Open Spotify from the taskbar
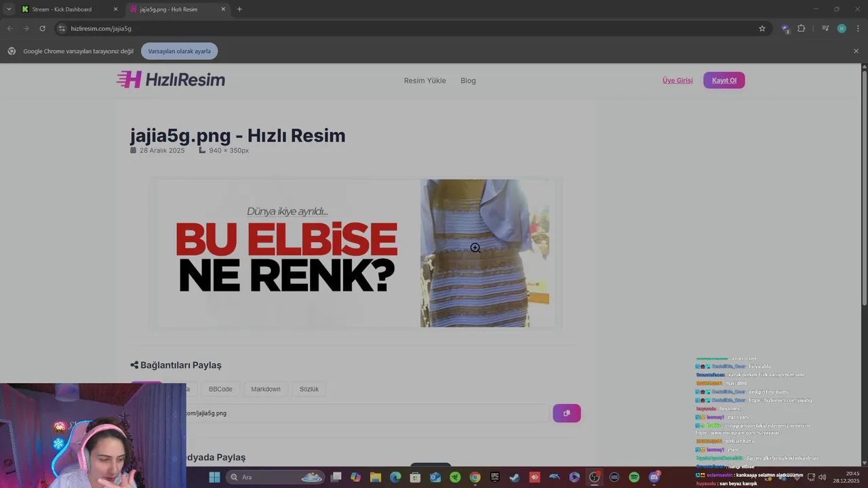The width and height of the screenshot is (868, 488). (634, 477)
